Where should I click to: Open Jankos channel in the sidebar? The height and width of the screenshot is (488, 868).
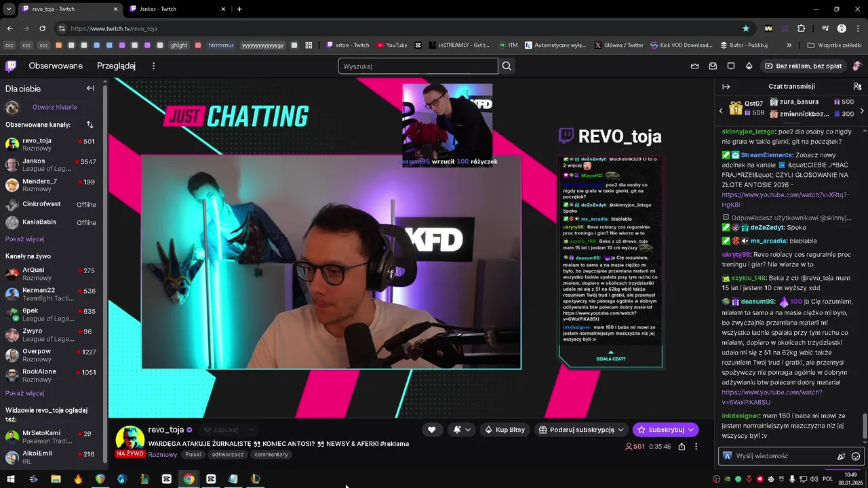(x=52, y=165)
